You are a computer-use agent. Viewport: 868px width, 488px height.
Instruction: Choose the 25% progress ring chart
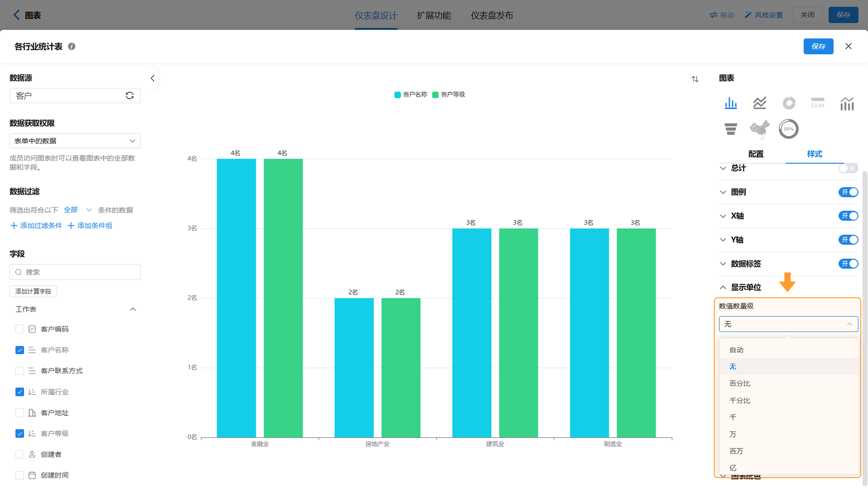point(788,129)
